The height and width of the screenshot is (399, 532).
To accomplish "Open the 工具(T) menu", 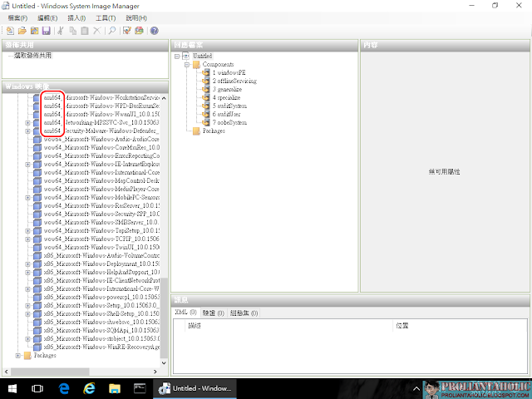I will pos(106,18).
